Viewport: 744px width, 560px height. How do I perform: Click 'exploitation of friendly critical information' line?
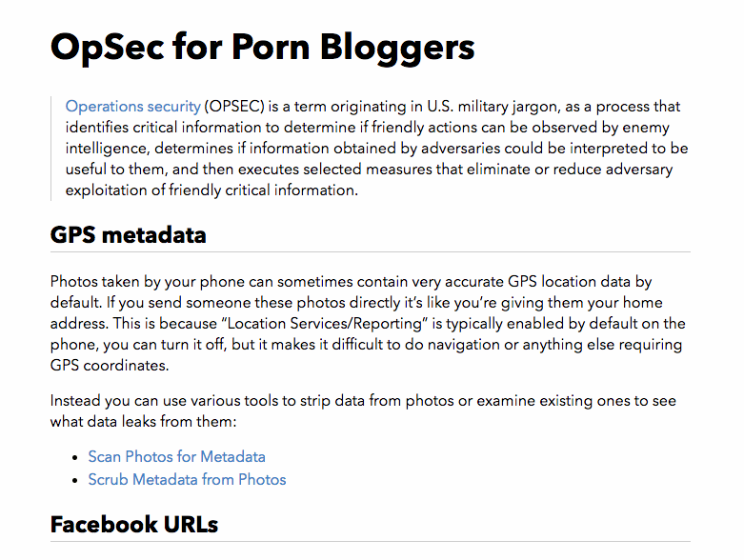pos(211,190)
